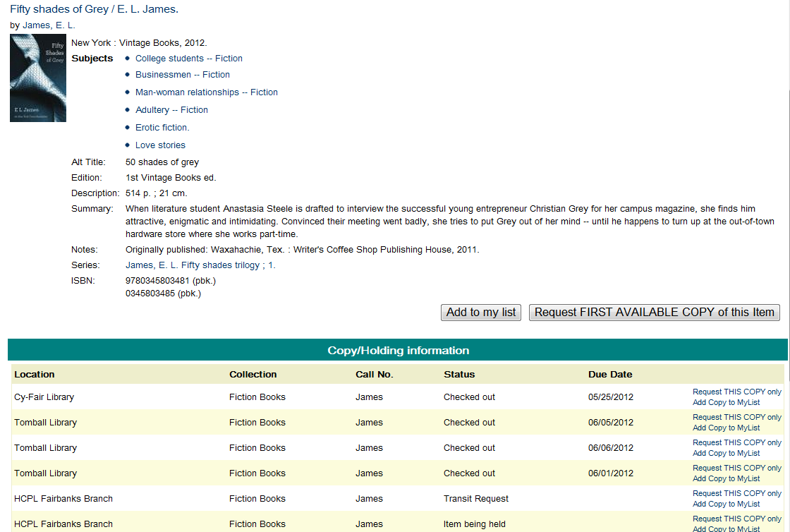Request Tomball copy due 06/05/2012
This screenshot has height=532, width=790.
click(x=736, y=417)
